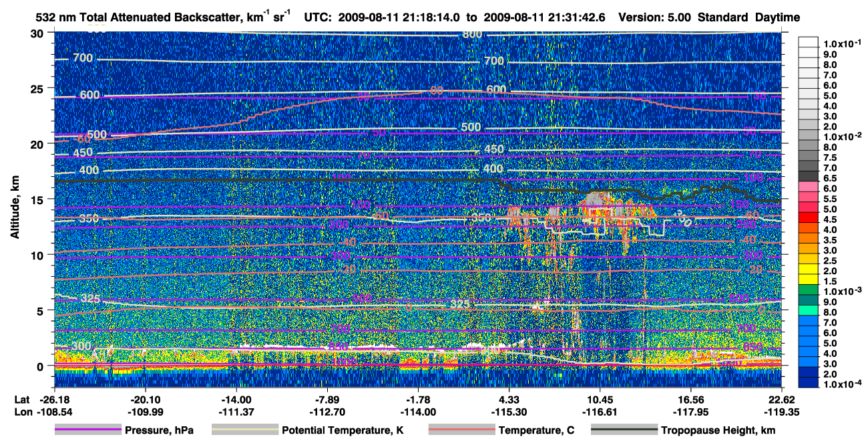Click the start time '2009-08-11 21:18:14.0'
Screen dimensions: 868x445
pyautogui.click(x=399, y=17)
